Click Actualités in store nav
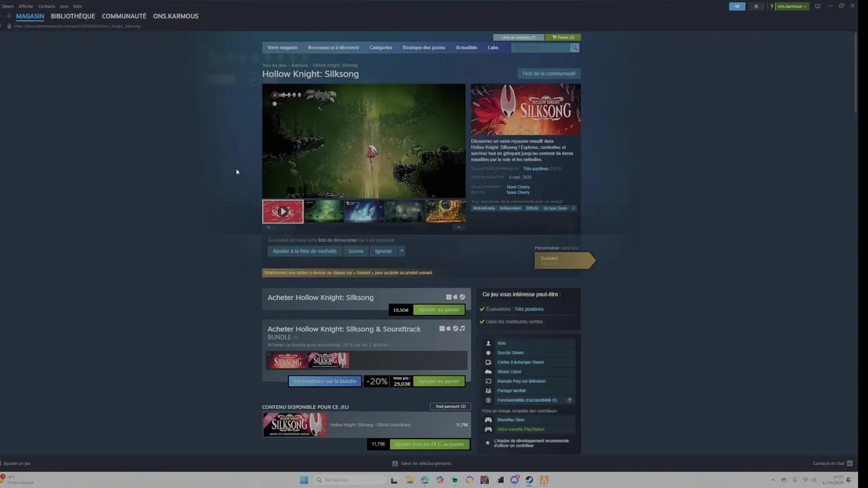 pyautogui.click(x=466, y=47)
